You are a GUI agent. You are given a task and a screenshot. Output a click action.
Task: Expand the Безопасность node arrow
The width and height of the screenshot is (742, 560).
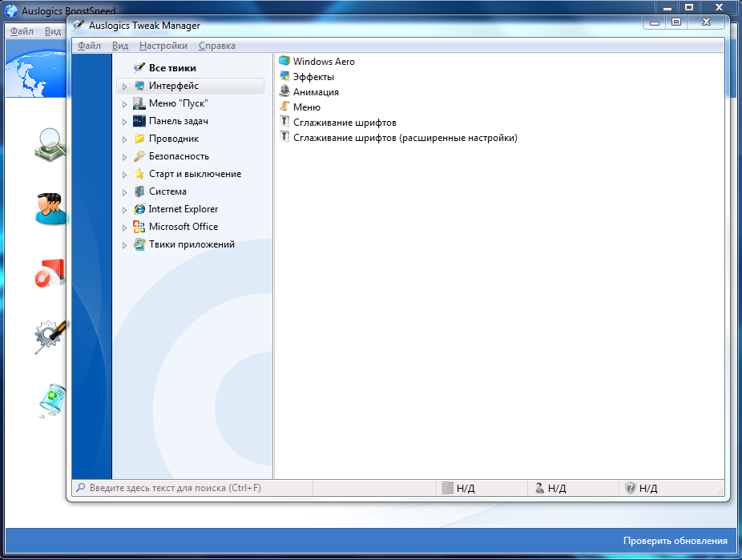click(x=124, y=156)
